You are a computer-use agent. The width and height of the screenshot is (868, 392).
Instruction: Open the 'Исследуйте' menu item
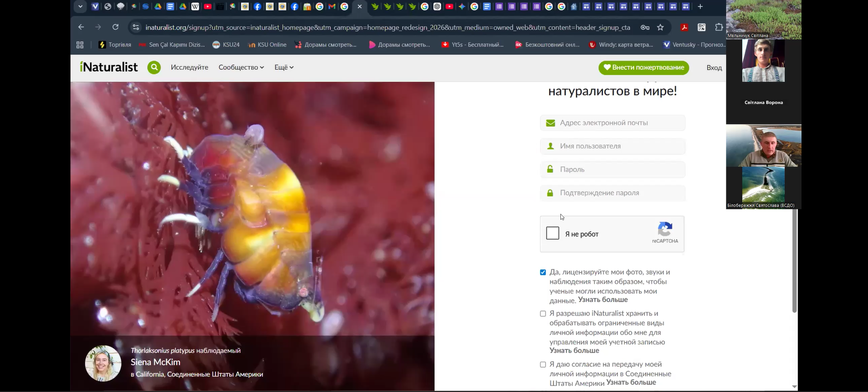[189, 67]
